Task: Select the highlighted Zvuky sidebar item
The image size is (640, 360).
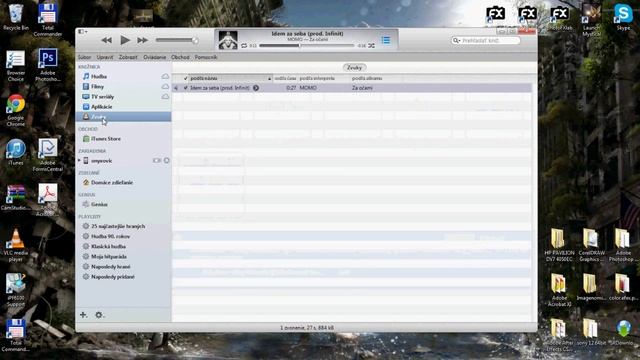Action: tap(123, 117)
